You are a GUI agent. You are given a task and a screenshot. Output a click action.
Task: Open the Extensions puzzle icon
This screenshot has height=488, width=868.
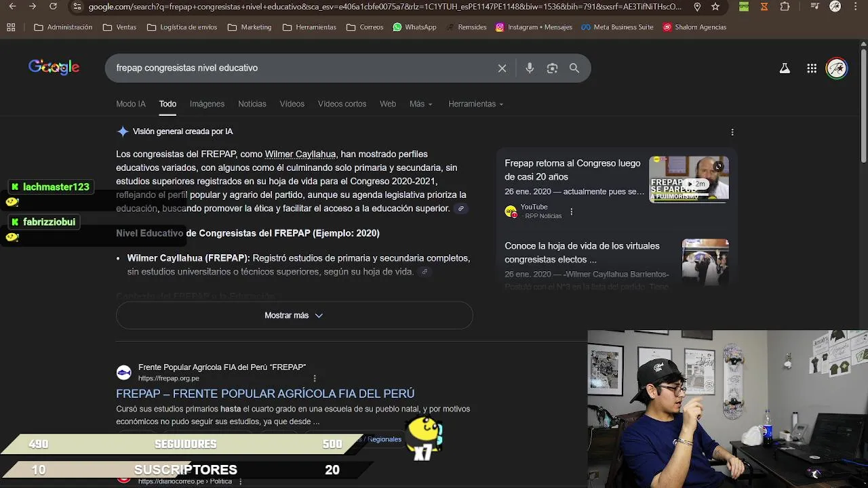[785, 7]
